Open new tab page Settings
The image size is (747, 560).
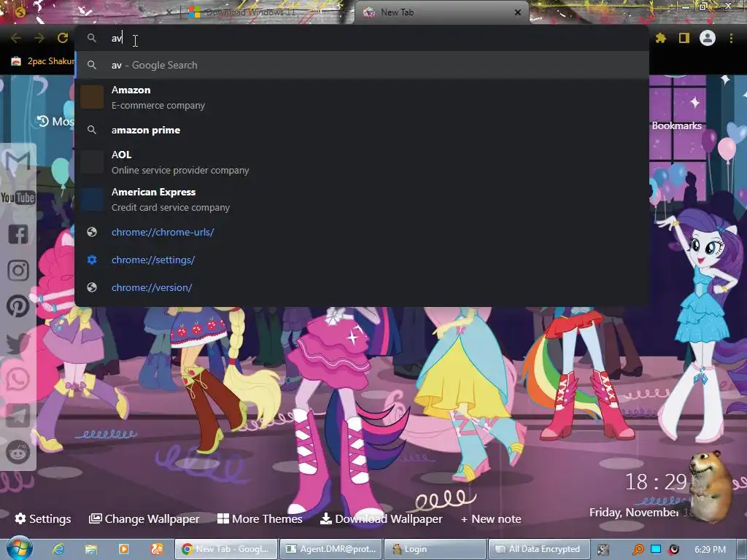pos(43,518)
